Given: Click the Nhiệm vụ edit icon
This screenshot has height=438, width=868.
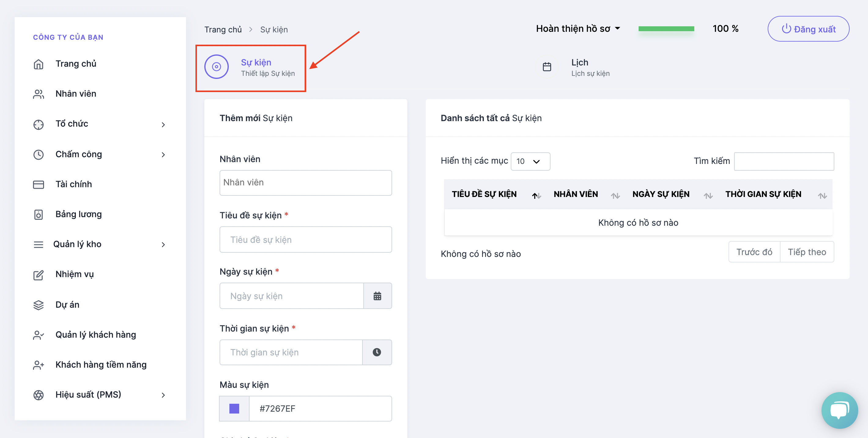Looking at the screenshot, I should 39,275.
